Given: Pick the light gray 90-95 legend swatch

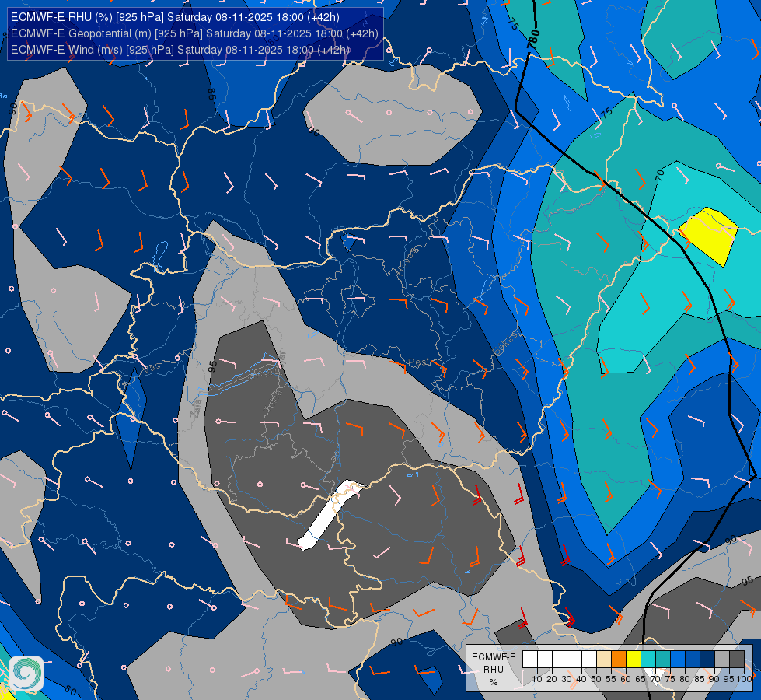Looking at the screenshot, I should pyautogui.click(x=722, y=660).
